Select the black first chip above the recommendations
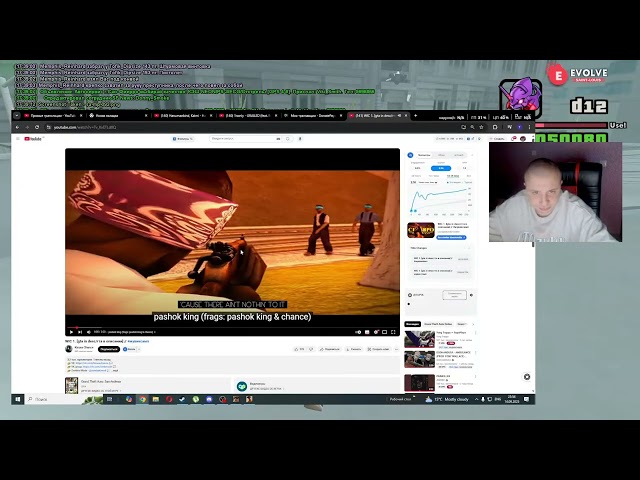Viewport: 640px width, 480px height. (412, 324)
